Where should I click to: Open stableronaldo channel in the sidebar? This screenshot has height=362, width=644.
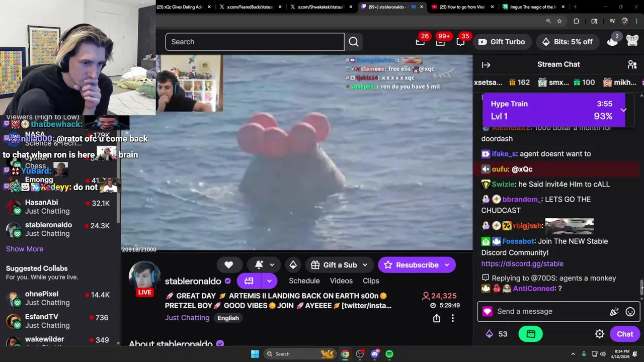click(59, 229)
